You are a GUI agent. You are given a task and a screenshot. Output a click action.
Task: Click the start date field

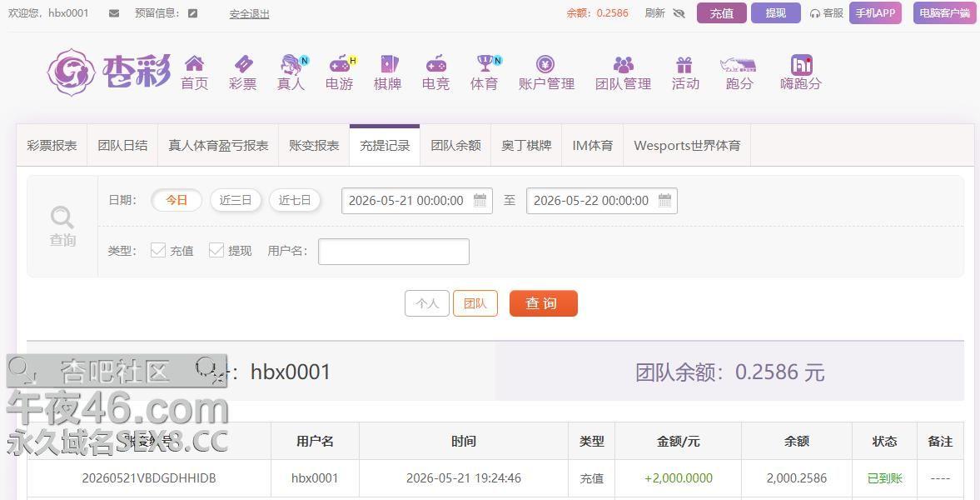[417, 201]
